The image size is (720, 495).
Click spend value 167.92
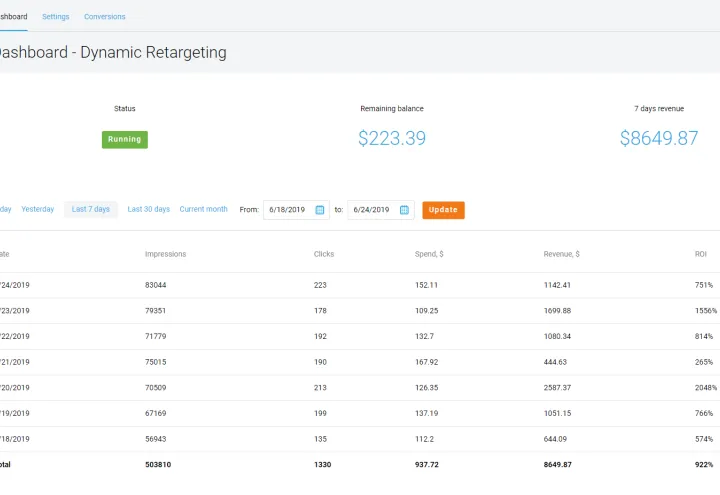[427, 362]
